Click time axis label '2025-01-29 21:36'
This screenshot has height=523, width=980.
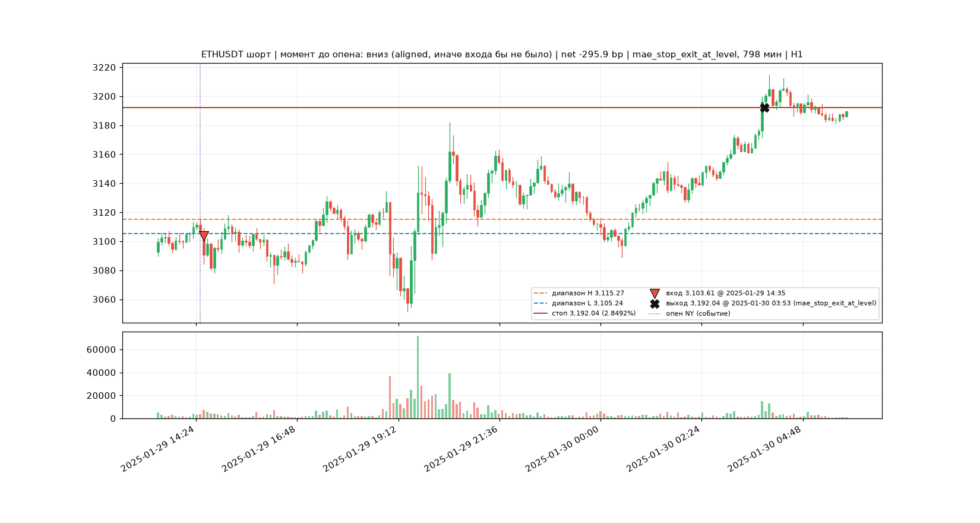tap(461, 449)
